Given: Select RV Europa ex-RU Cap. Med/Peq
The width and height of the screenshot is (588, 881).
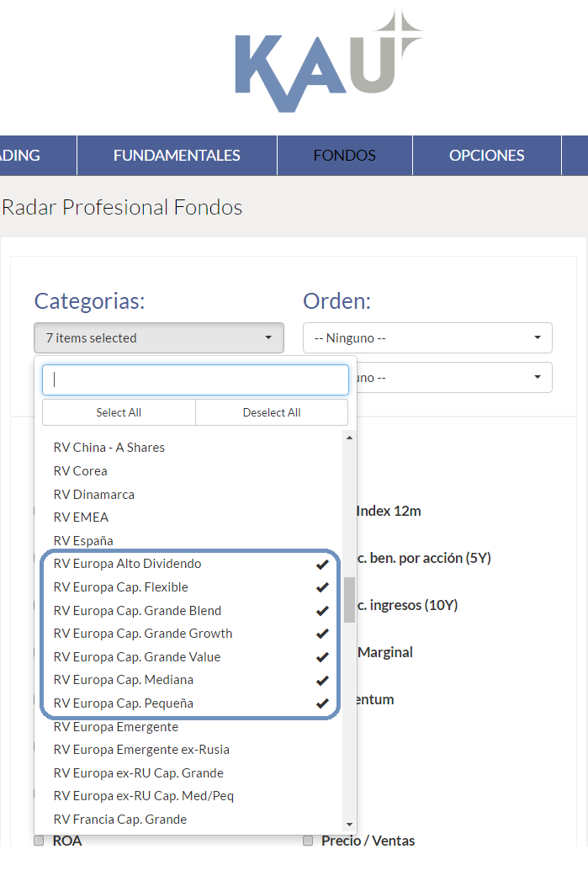Looking at the screenshot, I should (188, 796).
